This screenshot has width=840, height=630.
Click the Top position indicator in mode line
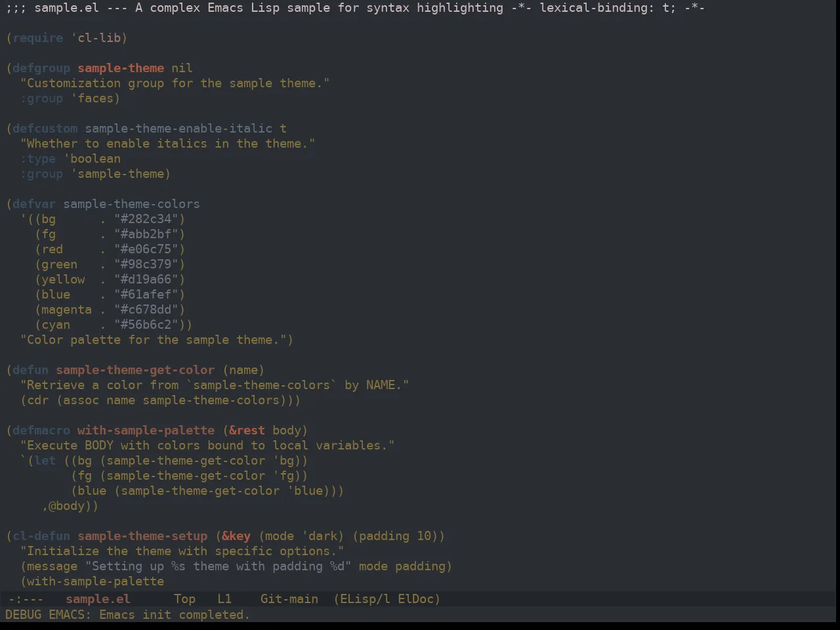click(x=184, y=598)
